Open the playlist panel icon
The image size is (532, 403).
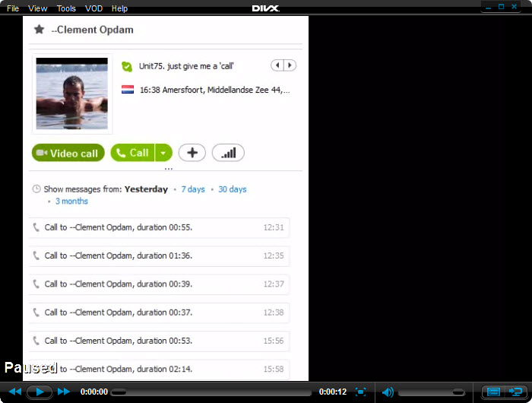492,392
